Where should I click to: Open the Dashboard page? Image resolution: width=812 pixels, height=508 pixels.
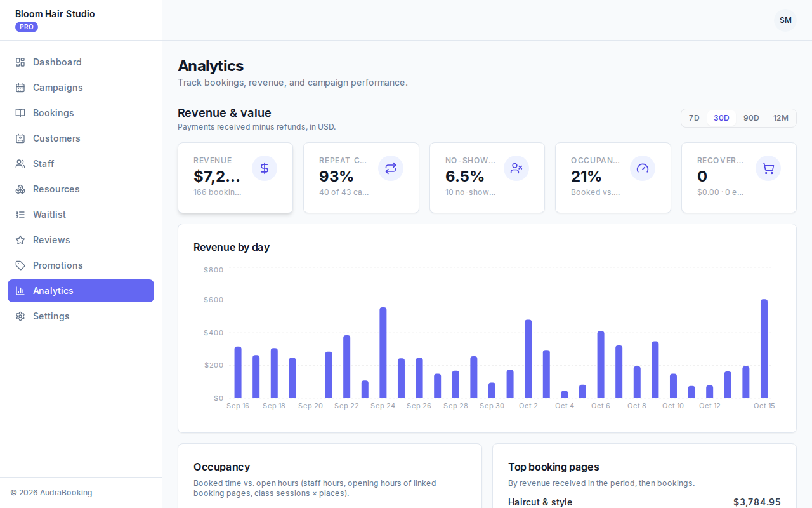81,62
